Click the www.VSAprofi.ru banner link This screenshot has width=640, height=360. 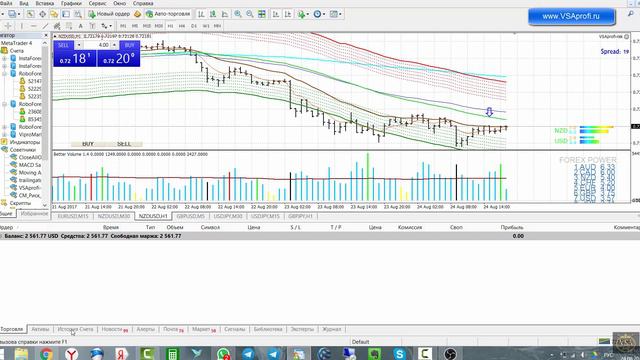click(571, 17)
